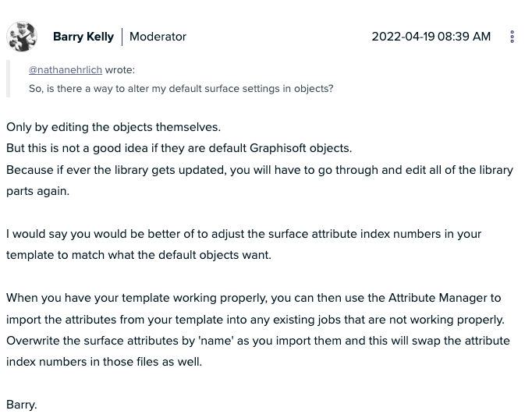Click the 2022-04-19 08:39 AM timestamp
The width and height of the screenshot is (532, 414).
tap(431, 37)
